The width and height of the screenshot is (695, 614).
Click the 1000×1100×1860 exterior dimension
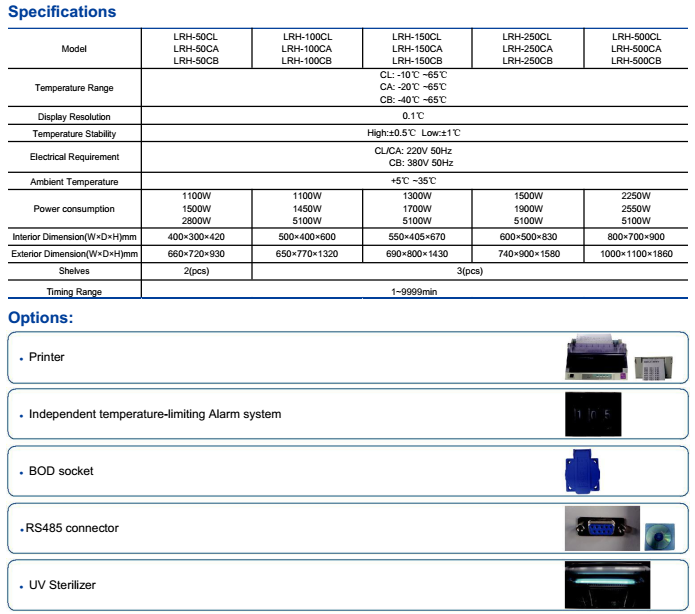pos(636,254)
